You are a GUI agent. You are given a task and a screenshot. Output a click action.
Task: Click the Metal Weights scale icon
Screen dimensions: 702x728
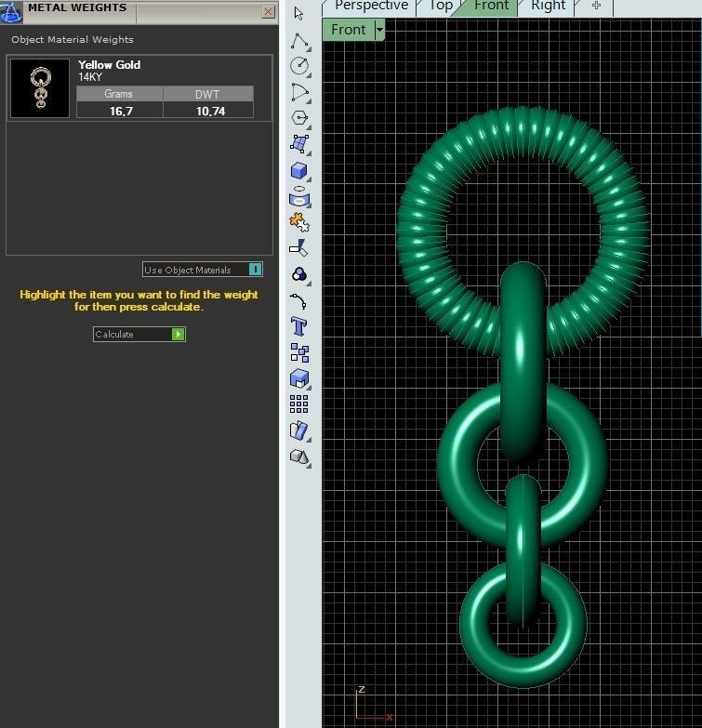10,11
